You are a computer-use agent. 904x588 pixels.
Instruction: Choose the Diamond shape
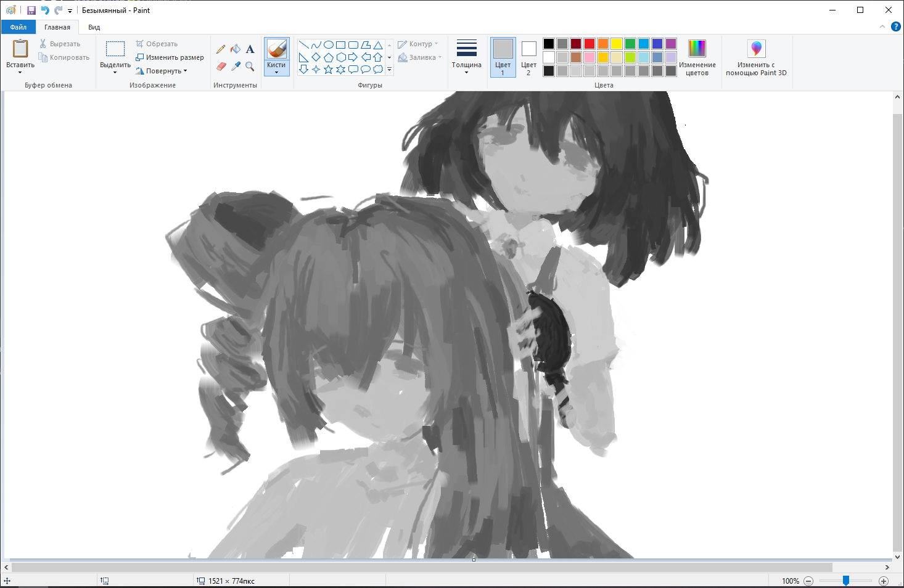(316, 57)
